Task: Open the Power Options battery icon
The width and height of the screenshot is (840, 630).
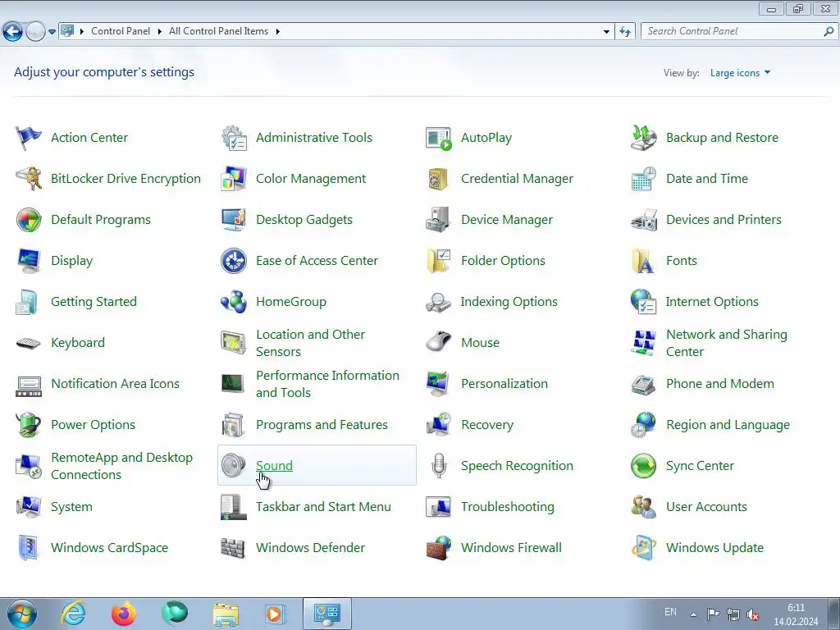Action: pyautogui.click(x=29, y=425)
